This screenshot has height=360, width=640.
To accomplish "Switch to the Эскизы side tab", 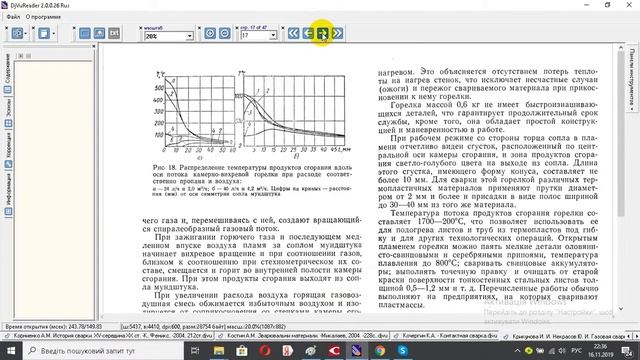I will [x=8, y=113].
